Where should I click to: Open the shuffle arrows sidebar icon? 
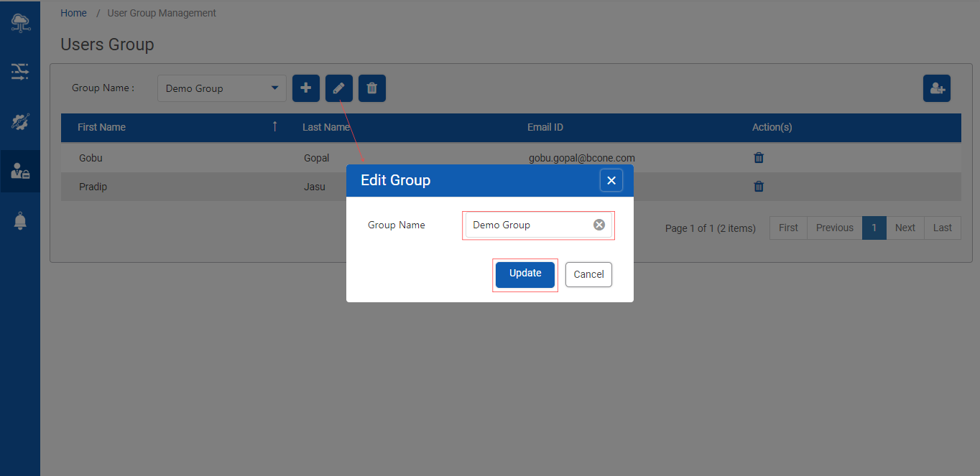coord(20,71)
